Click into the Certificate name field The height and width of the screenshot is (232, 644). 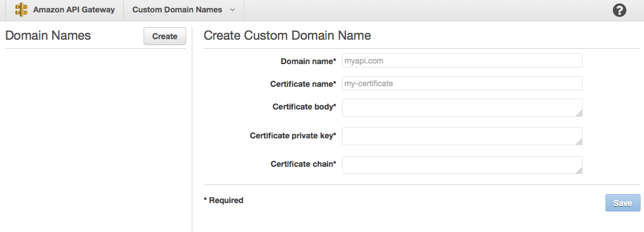point(462,83)
